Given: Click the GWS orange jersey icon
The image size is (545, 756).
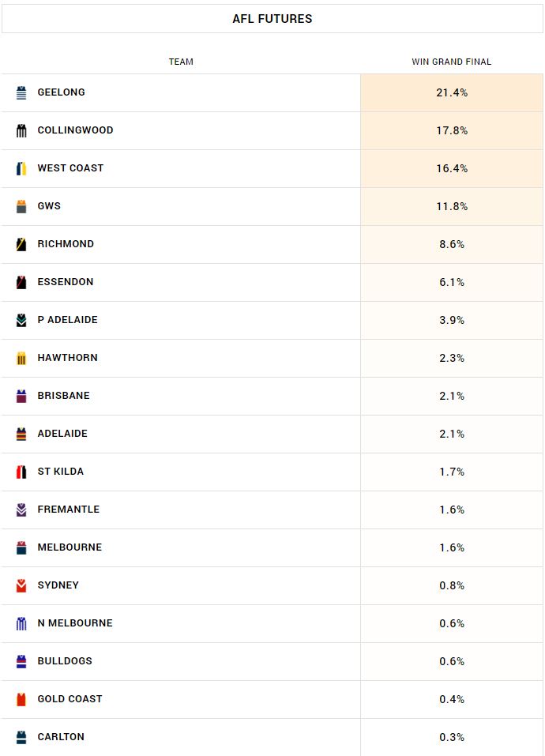Looking at the screenshot, I should pos(21,206).
